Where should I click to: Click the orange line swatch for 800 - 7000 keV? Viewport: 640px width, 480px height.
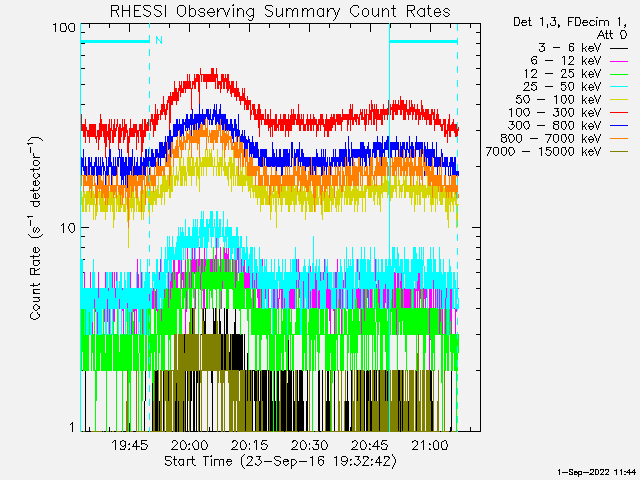click(619, 139)
